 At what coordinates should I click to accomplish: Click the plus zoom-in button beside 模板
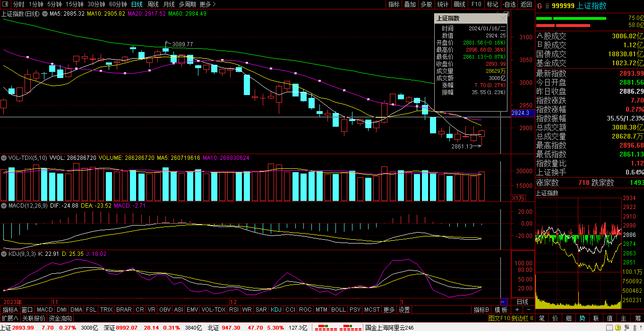click(x=516, y=310)
